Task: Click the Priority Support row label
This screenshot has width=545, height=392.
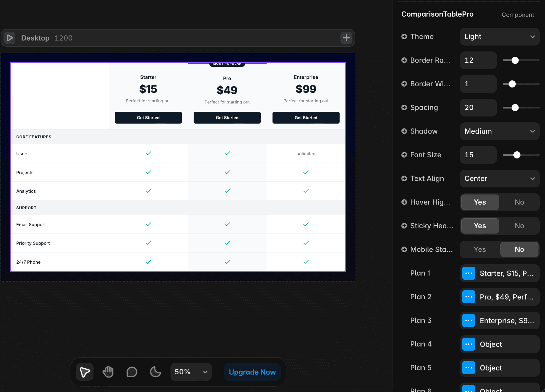Action: coord(33,243)
